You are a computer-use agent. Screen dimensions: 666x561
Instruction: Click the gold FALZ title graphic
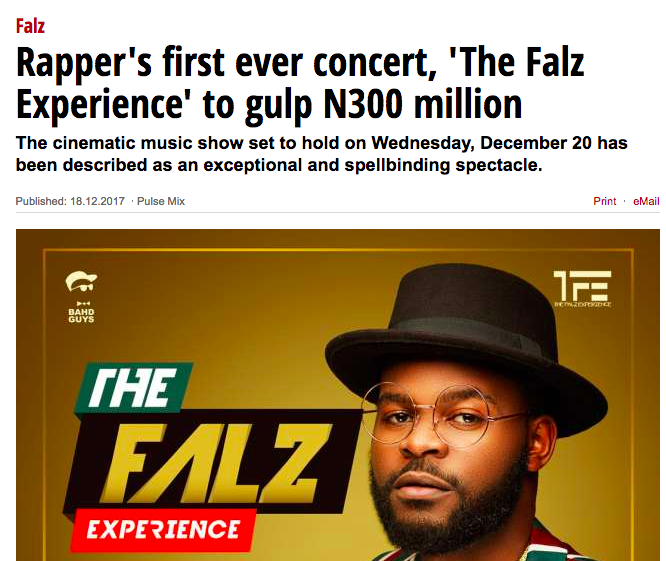point(211,462)
